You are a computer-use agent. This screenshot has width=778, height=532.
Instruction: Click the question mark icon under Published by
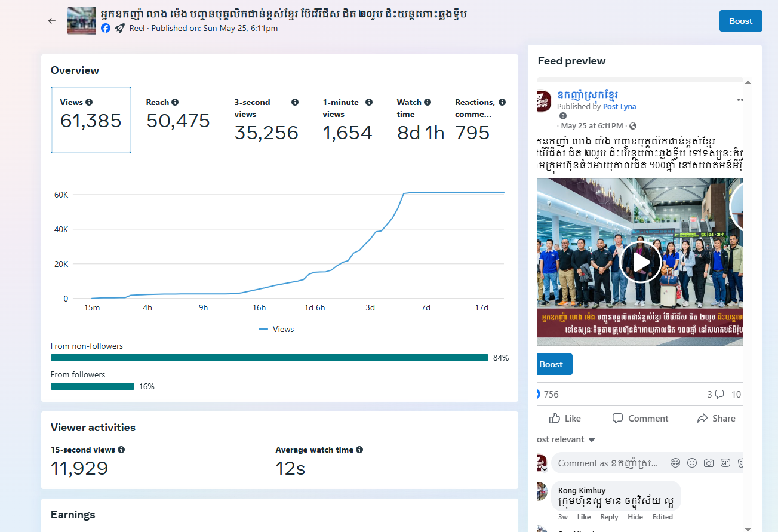pyautogui.click(x=562, y=116)
